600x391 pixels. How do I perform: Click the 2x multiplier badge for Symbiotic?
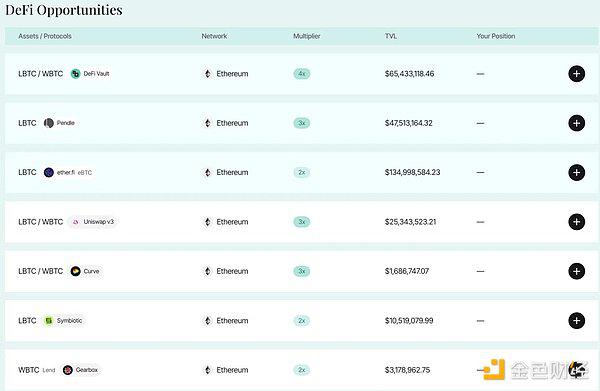302,321
